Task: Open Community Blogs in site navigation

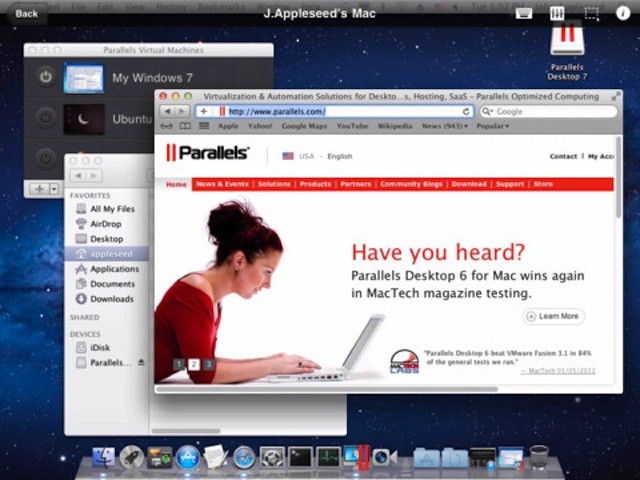Action: tap(411, 184)
